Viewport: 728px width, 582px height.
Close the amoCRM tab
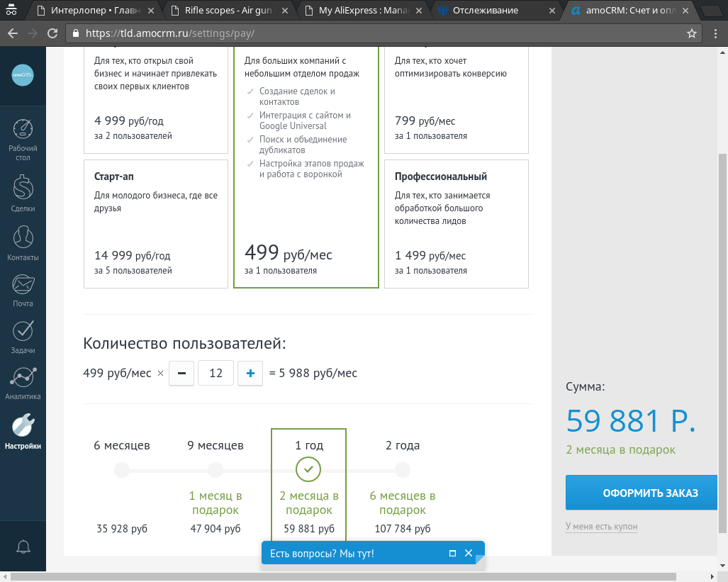click(x=685, y=10)
